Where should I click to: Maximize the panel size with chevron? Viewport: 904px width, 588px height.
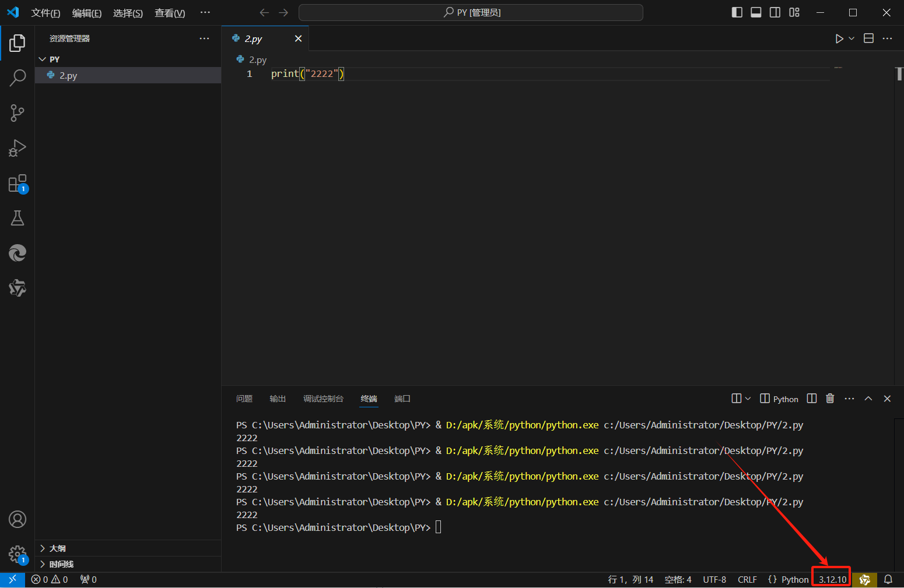868,399
